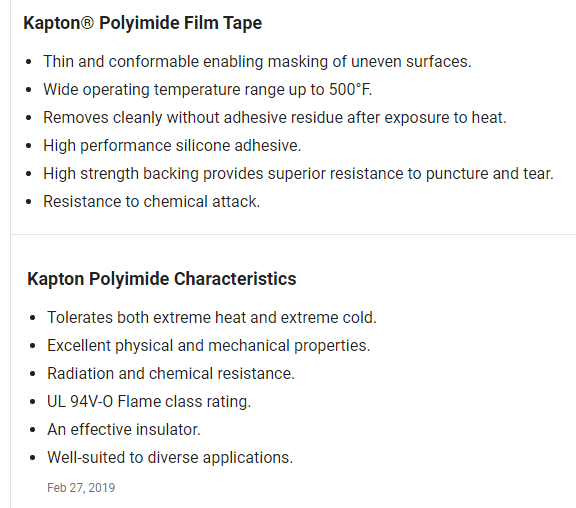Click the 'Removes cleanly without adhesive residue' text
The height and width of the screenshot is (508, 576).
275,118
